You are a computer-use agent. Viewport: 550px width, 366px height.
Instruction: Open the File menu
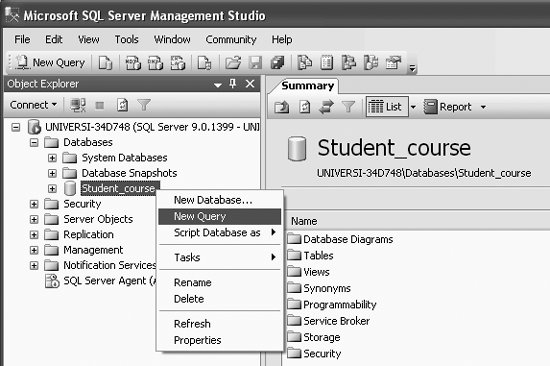[22, 39]
